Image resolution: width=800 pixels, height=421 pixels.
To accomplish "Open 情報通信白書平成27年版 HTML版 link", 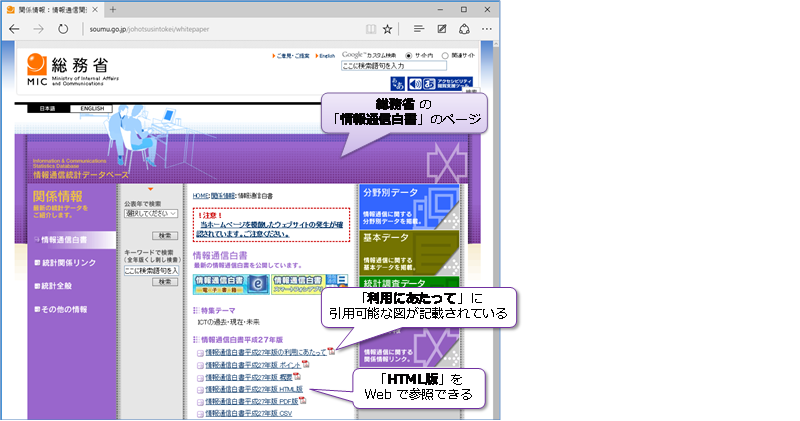I will click(254, 389).
